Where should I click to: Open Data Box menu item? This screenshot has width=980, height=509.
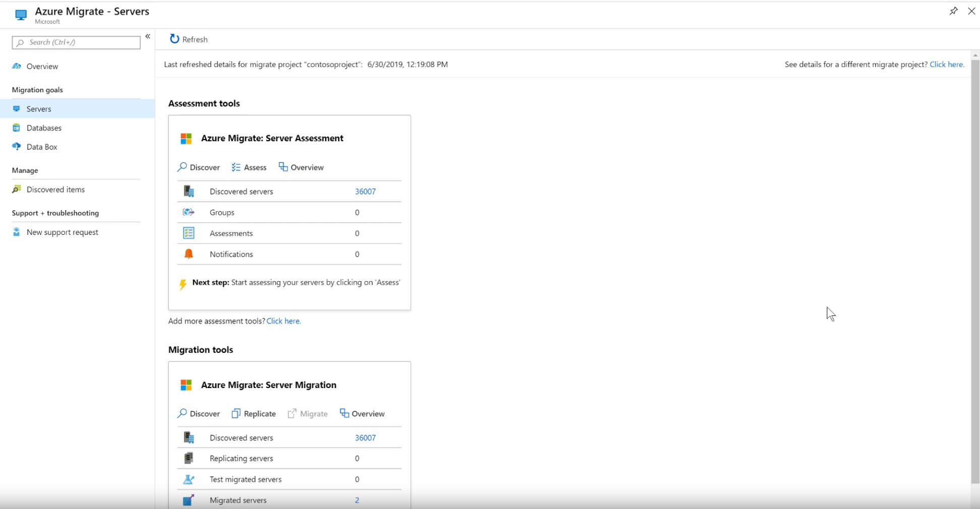42,147
